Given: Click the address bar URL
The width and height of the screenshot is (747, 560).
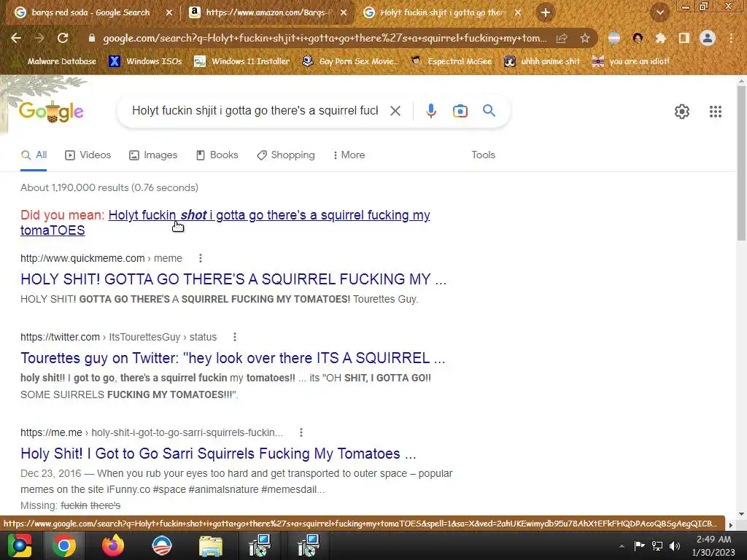Looking at the screenshot, I should point(325,38).
